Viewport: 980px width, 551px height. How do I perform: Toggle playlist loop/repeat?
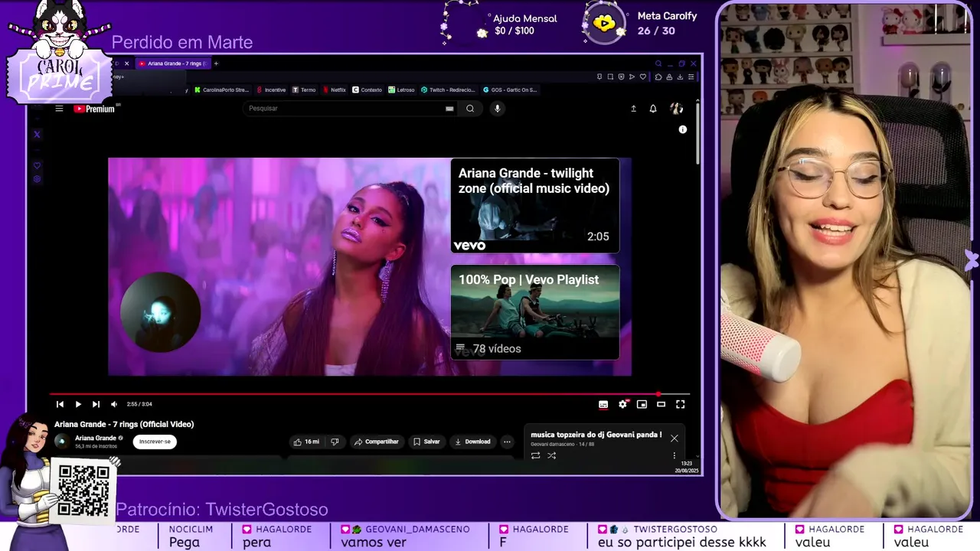coord(536,455)
